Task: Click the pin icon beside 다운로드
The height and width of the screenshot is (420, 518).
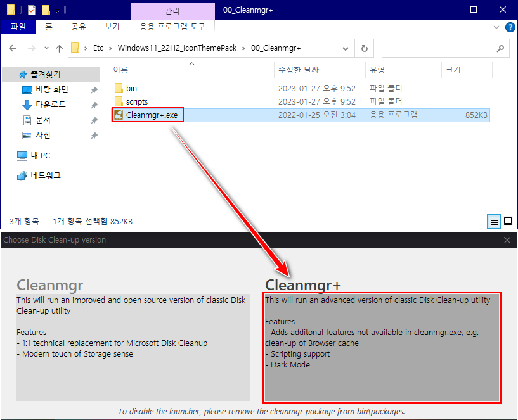Action: point(94,105)
